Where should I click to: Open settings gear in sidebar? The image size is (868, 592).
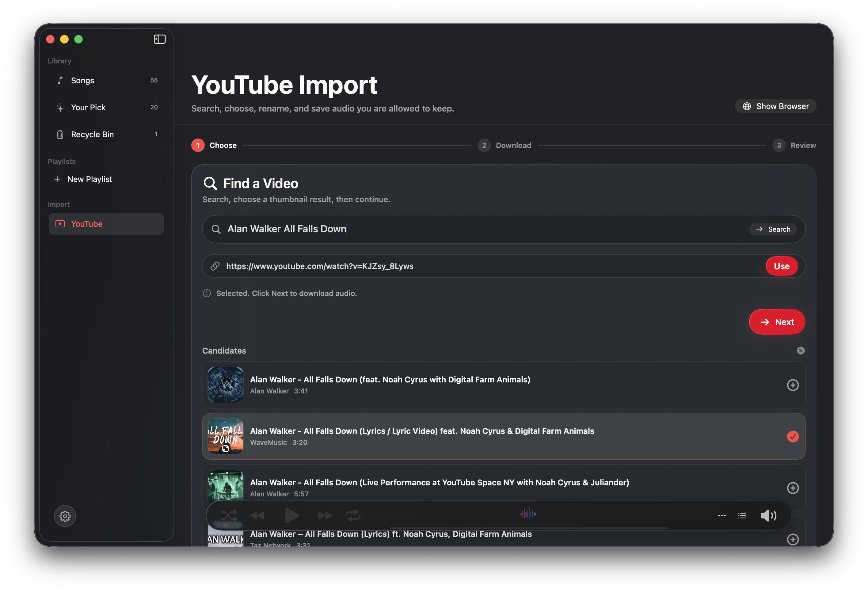65,516
